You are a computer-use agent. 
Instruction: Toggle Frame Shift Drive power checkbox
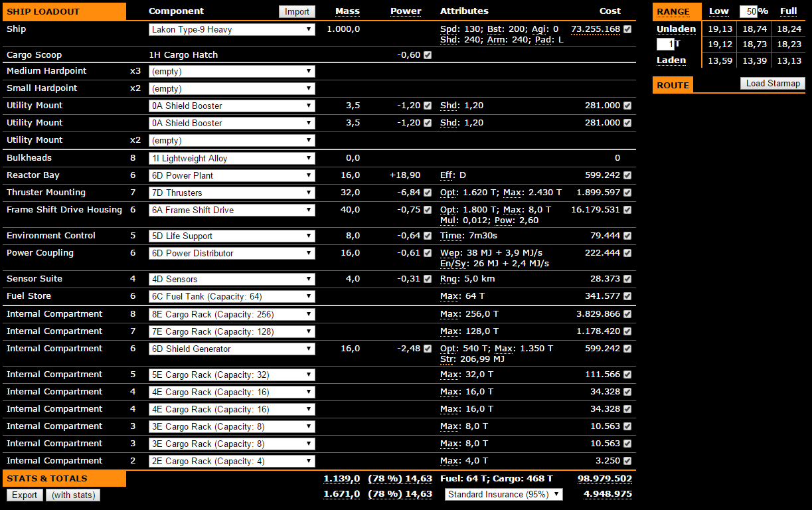coord(428,210)
